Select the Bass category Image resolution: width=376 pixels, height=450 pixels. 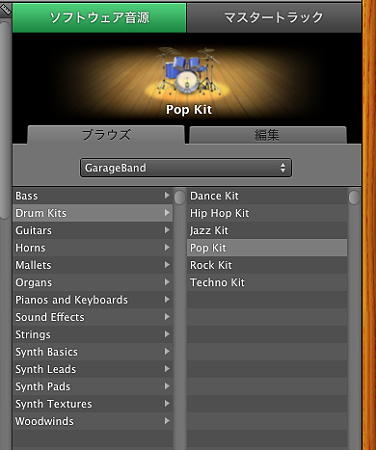93,196
